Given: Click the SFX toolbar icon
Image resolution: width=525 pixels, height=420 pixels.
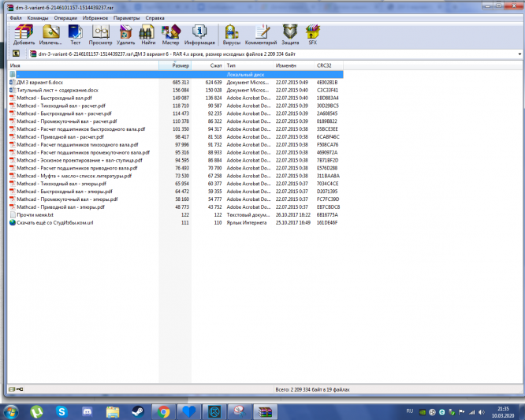Looking at the screenshot, I should pyautogui.click(x=312, y=34).
